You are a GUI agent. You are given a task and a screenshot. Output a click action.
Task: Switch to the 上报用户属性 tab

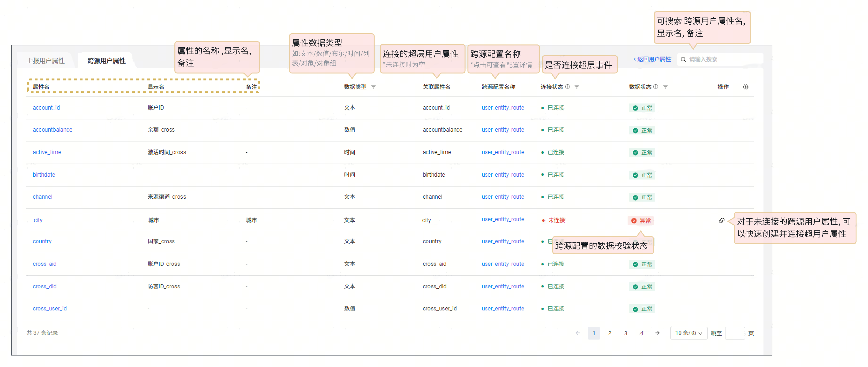(46, 61)
